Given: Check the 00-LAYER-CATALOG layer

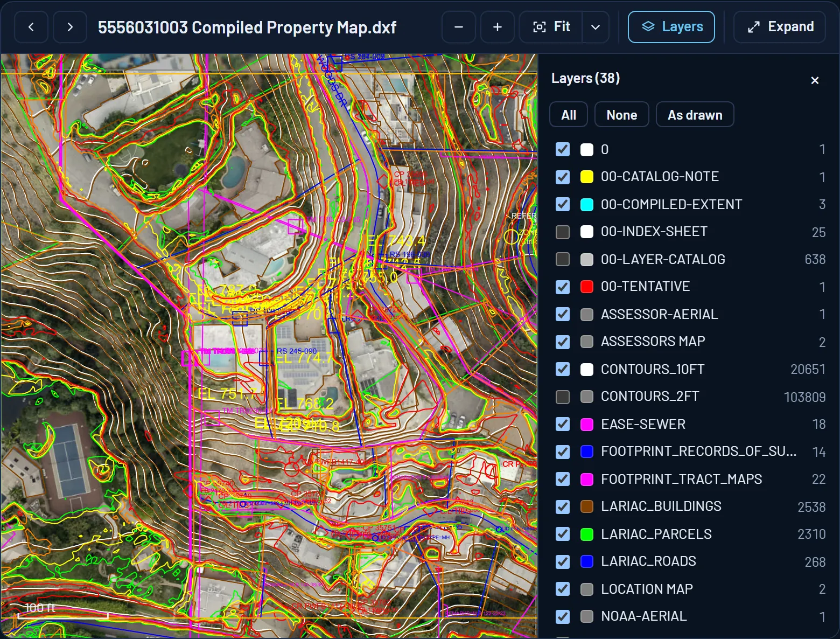Looking at the screenshot, I should pyautogui.click(x=563, y=259).
